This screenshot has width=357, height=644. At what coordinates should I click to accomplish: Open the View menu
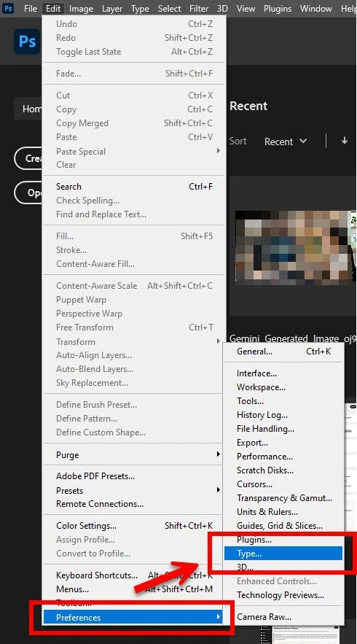(246, 8)
